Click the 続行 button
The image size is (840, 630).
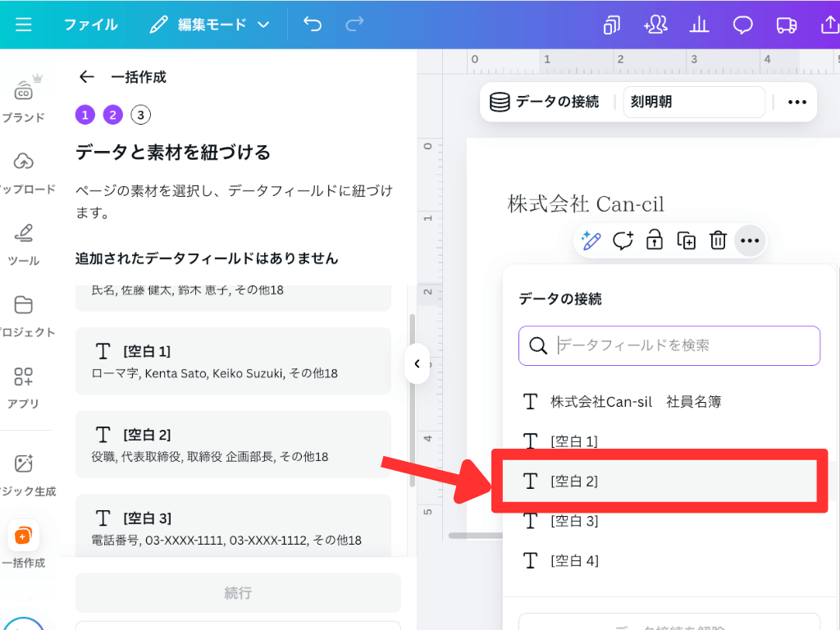pos(238,593)
